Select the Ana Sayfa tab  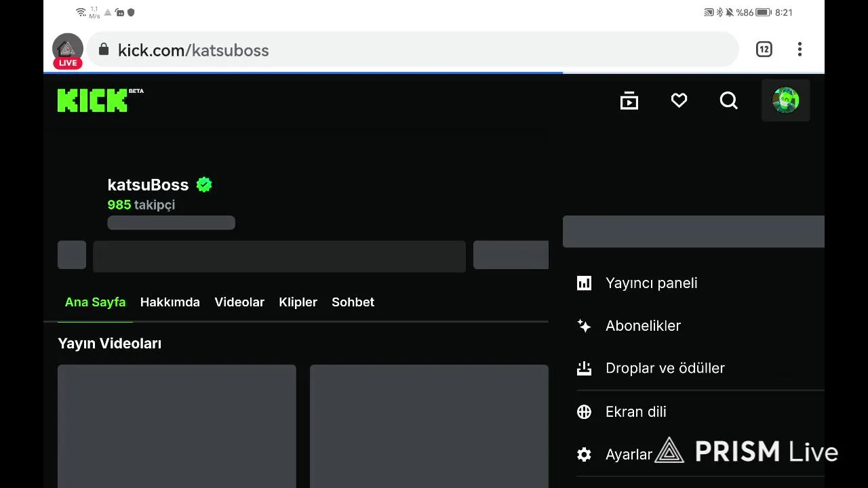[x=95, y=302]
